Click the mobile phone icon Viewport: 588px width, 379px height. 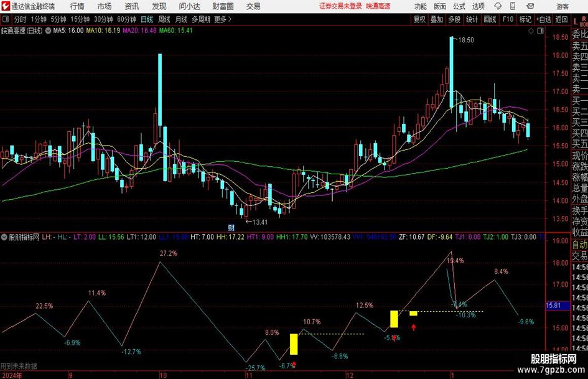click(513, 6)
